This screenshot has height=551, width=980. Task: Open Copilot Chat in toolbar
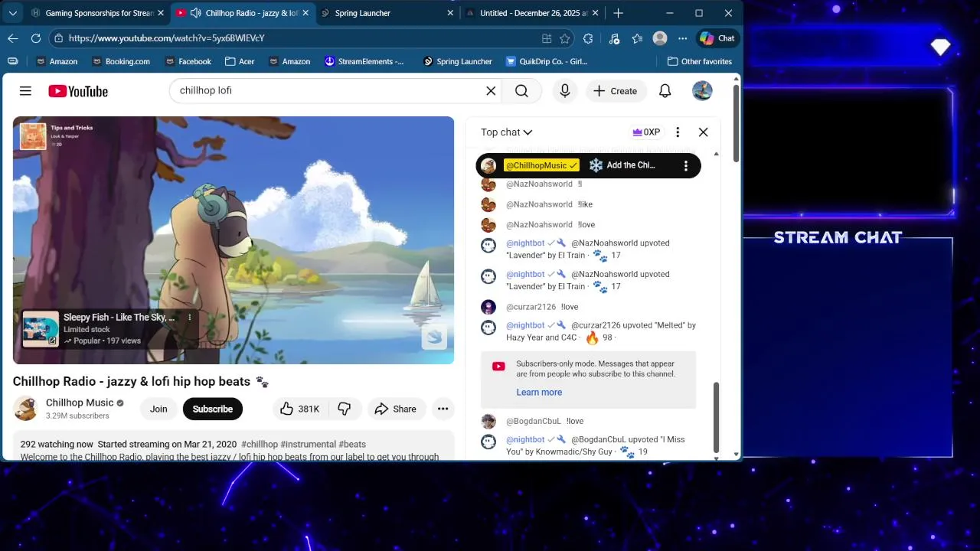[717, 38]
